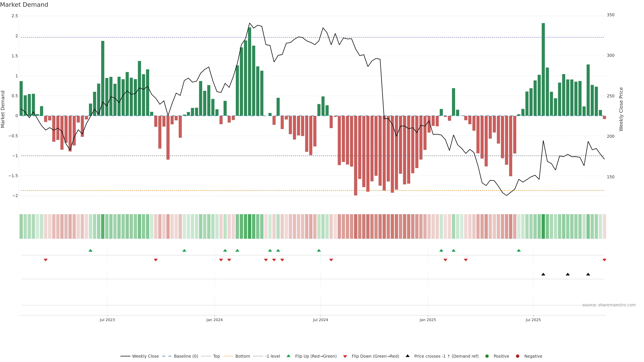Click the Jul 2024 x-axis label
644x362 pixels.
coord(320,320)
